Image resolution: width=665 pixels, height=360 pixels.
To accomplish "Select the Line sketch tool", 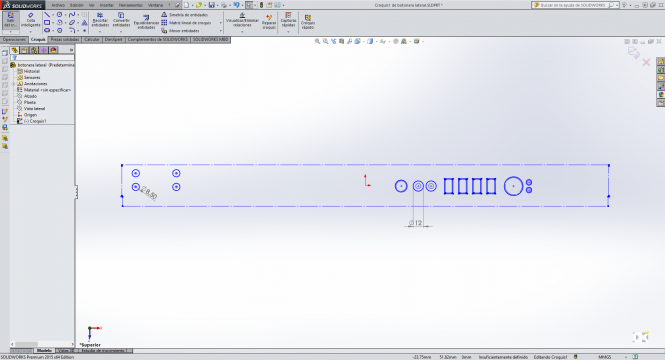I will (47, 15).
